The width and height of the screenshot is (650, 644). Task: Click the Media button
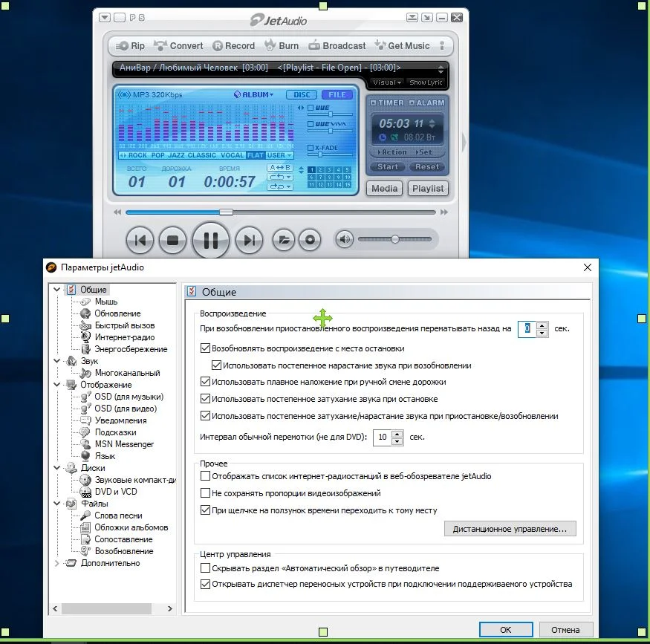point(384,189)
